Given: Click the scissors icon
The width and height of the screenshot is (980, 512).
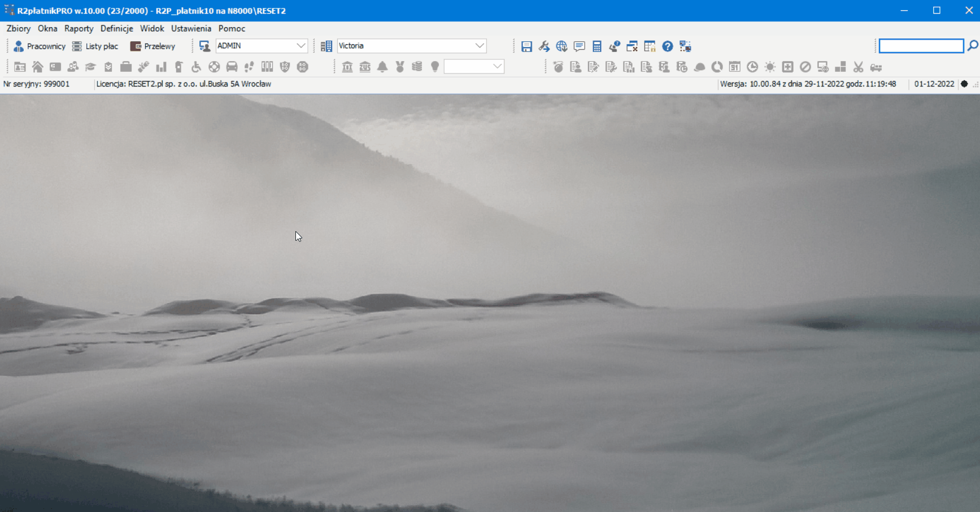Looking at the screenshot, I should (x=859, y=67).
